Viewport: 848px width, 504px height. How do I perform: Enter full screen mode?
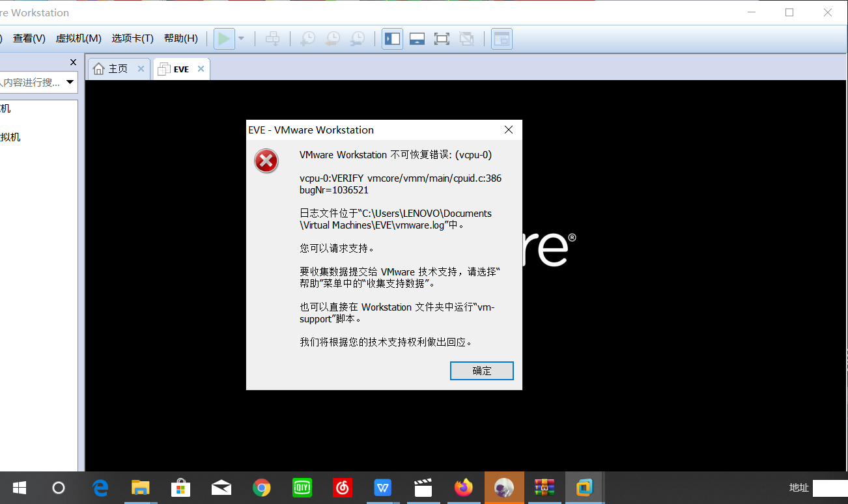tap(442, 38)
